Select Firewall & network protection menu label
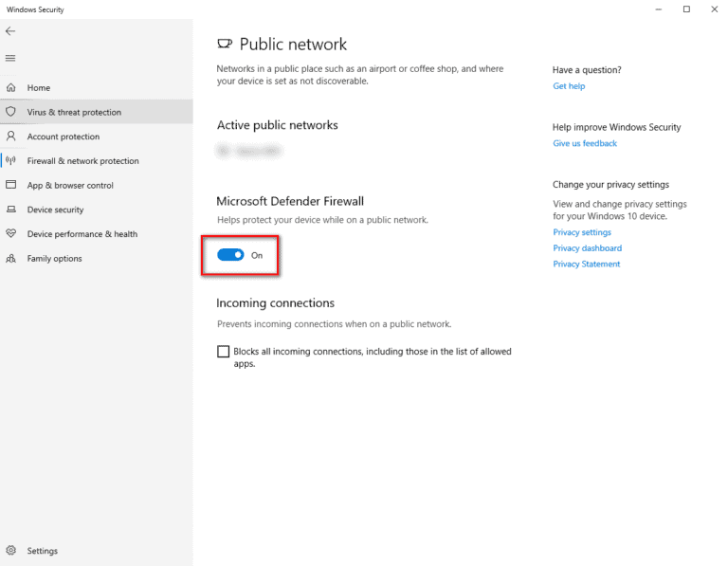This screenshot has width=728, height=566. pyautogui.click(x=82, y=161)
